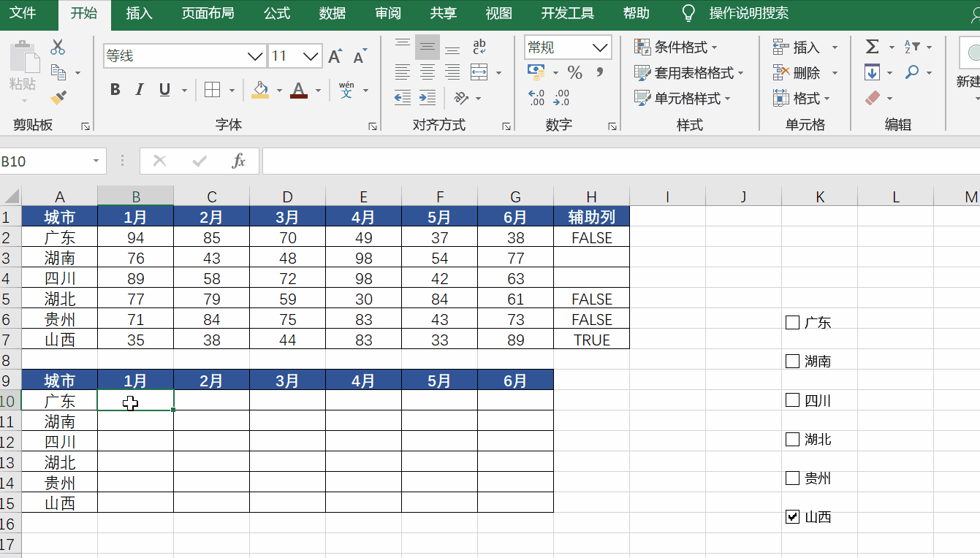Select the font color red swatch

coord(298,96)
